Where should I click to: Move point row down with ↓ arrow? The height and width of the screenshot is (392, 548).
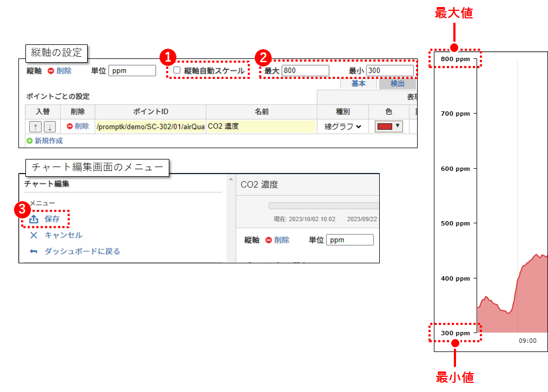(x=50, y=127)
